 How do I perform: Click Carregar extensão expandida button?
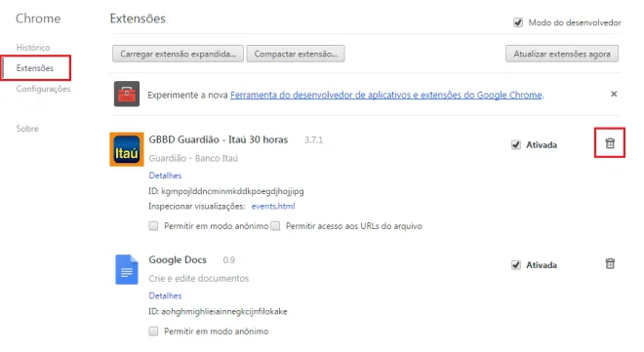(x=178, y=54)
